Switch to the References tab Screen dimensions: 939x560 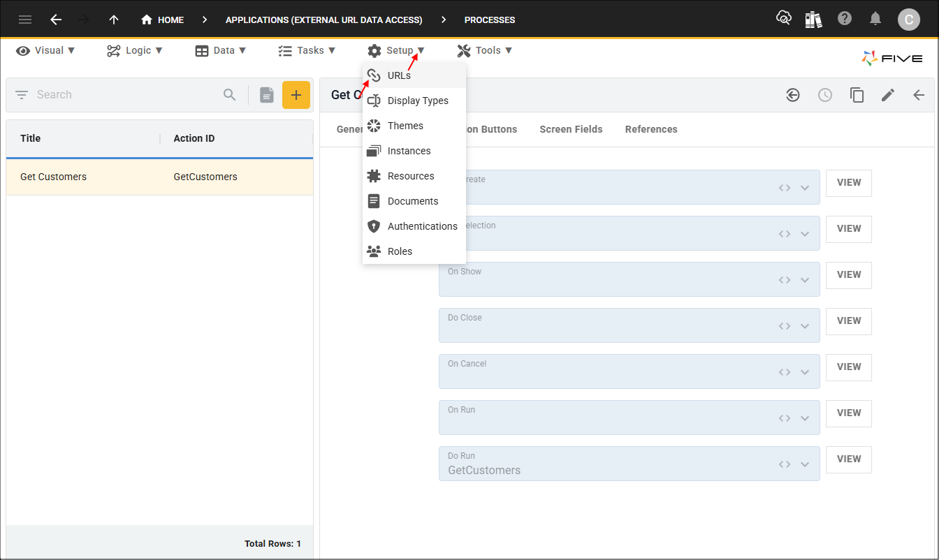(650, 129)
